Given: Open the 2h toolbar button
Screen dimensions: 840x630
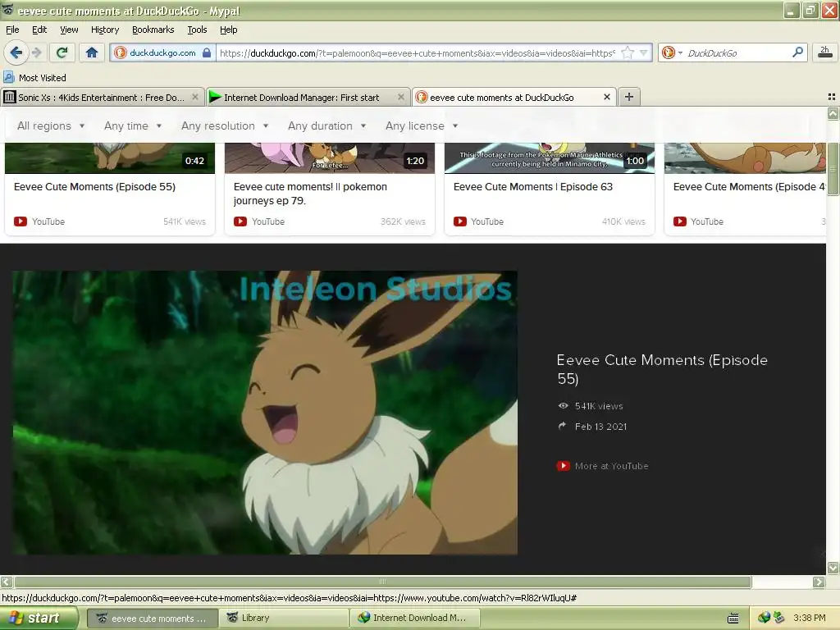Looking at the screenshot, I should coord(824,52).
